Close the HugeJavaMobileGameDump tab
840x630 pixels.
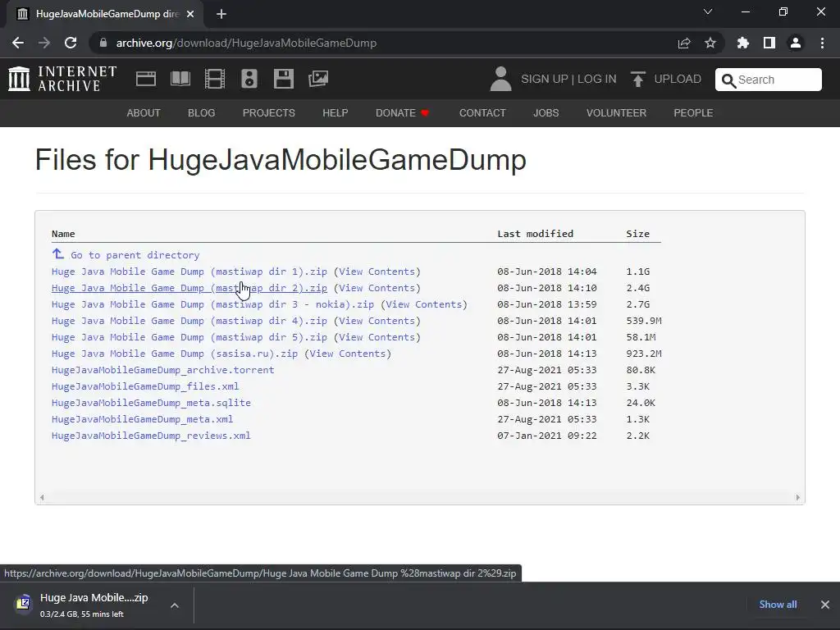point(190,15)
